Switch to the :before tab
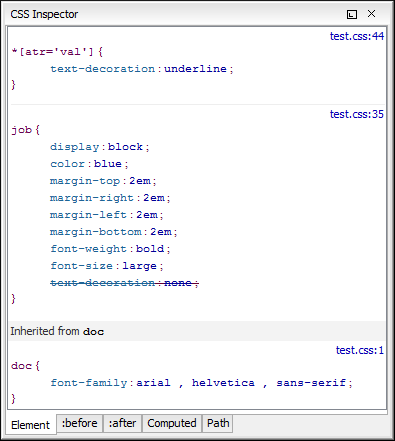The width and height of the screenshot is (395, 441). tap(80, 423)
